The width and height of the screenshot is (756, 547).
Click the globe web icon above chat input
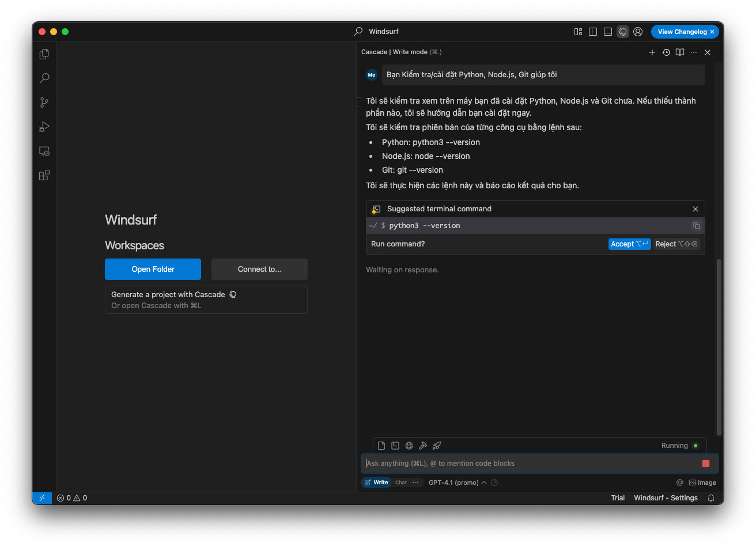pos(409,446)
